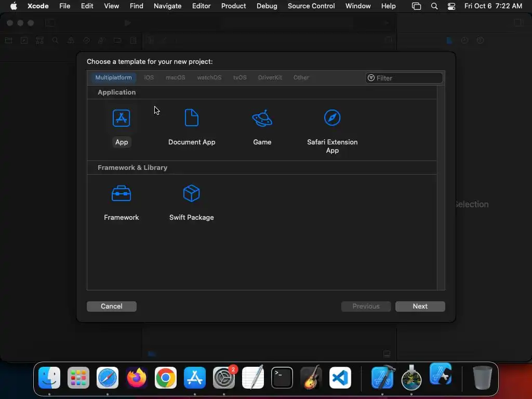Open the Source Control menu
The width and height of the screenshot is (532, 399).
[311, 6]
